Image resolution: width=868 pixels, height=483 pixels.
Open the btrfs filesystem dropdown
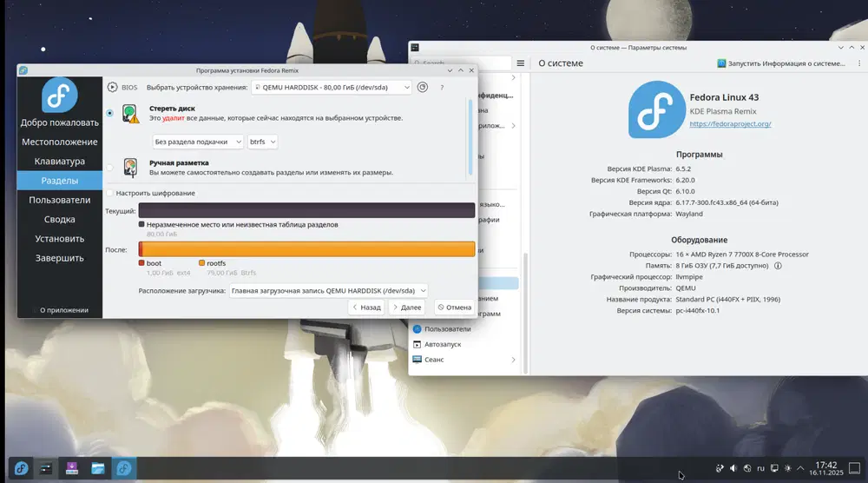tap(262, 142)
